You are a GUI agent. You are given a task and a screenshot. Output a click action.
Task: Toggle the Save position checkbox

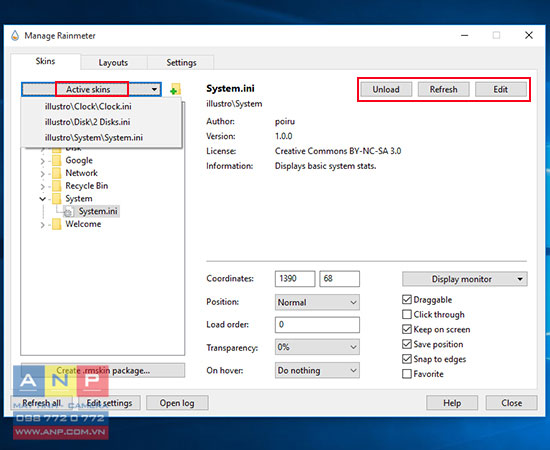click(407, 344)
